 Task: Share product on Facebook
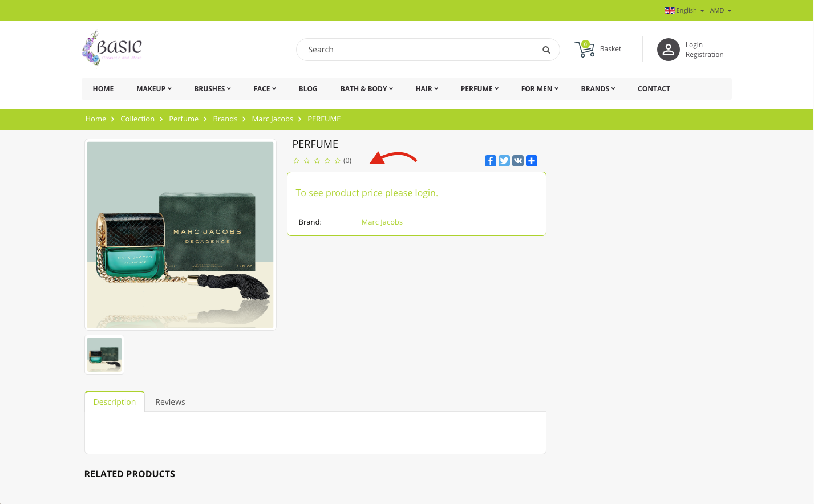click(x=491, y=161)
